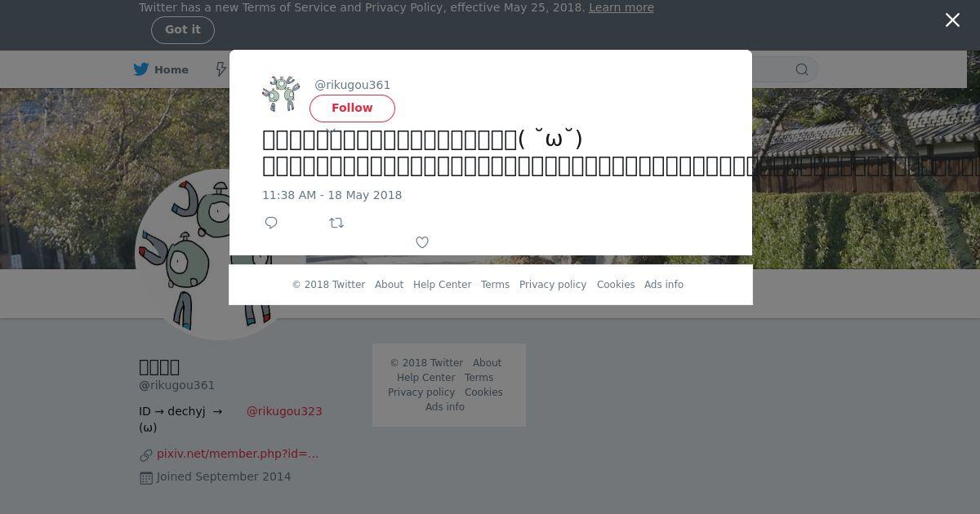This screenshot has width=980, height=514.
Task: Visit the pixiv.net member profile link
Action: [238, 454]
